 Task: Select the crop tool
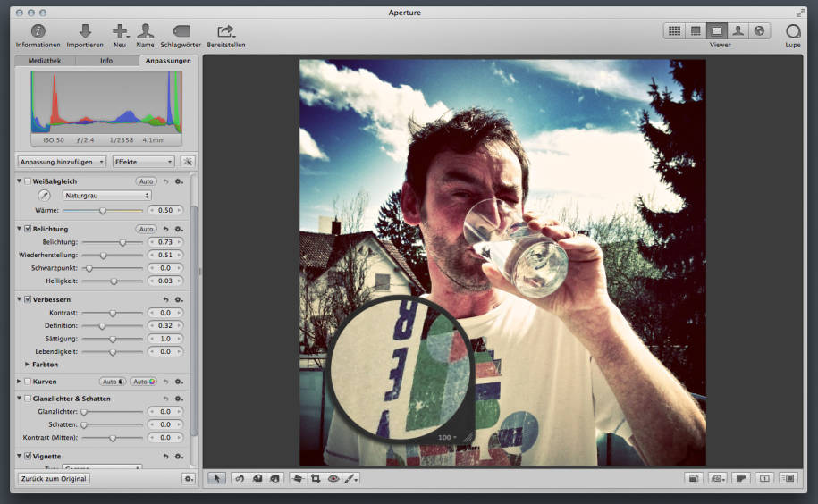316,478
